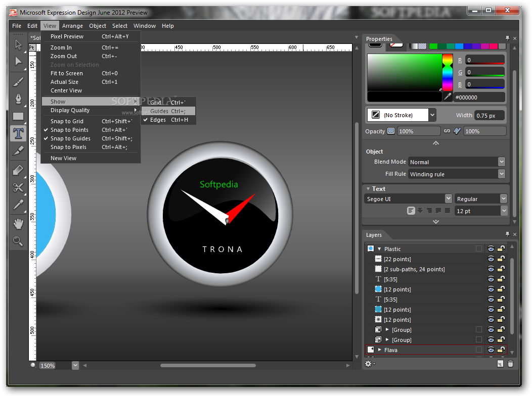The image size is (532, 397).
Task: Toggle Edges in Show submenu
Action: pos(168,120)
